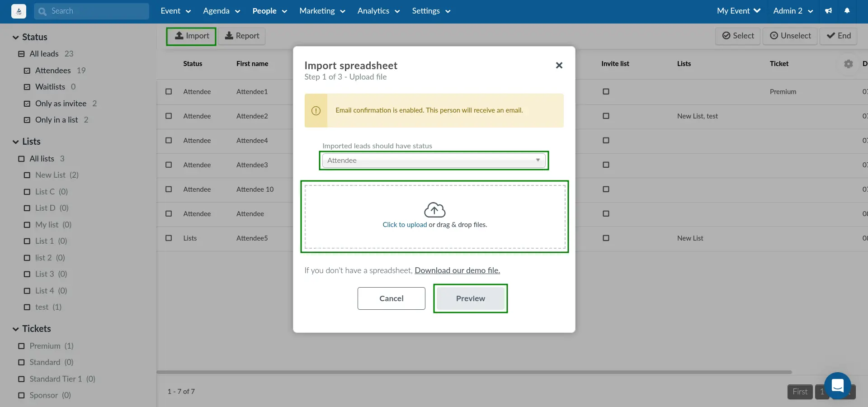The height and width of the screenshot is (407, 868).
Task: Click the First name column header
Action: tap(252, 64)
